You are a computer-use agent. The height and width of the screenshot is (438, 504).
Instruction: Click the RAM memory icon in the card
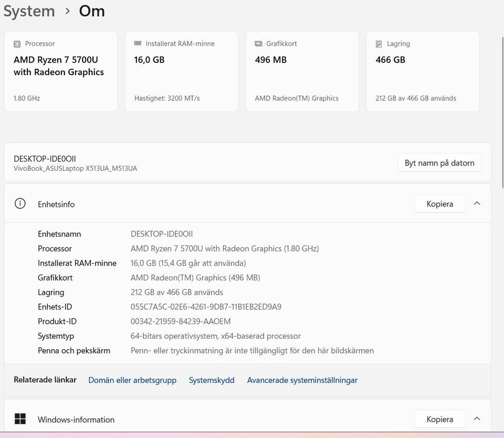pyautogui.click(x=138, y=44)
